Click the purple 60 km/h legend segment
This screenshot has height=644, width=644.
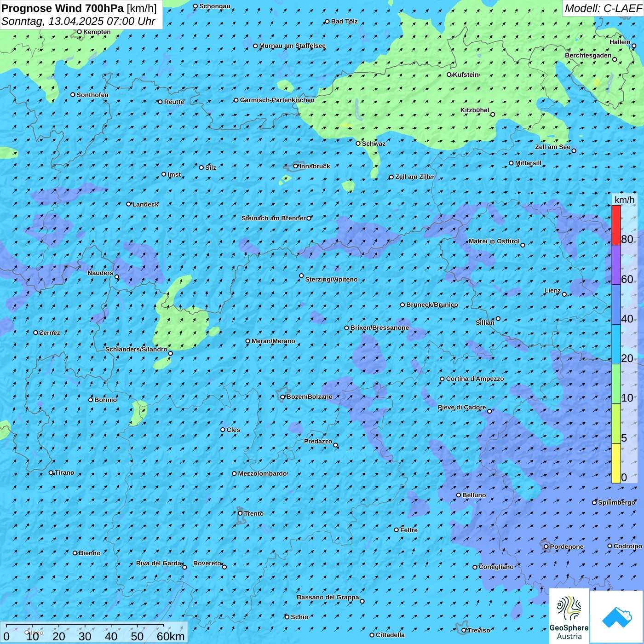616,265
